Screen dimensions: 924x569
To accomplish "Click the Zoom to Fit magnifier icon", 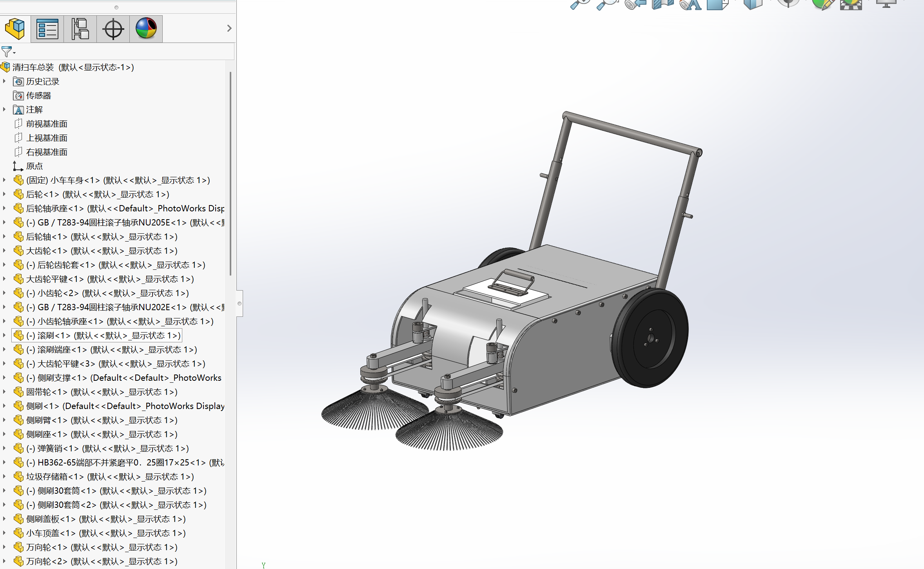I will tap(579, 4).
